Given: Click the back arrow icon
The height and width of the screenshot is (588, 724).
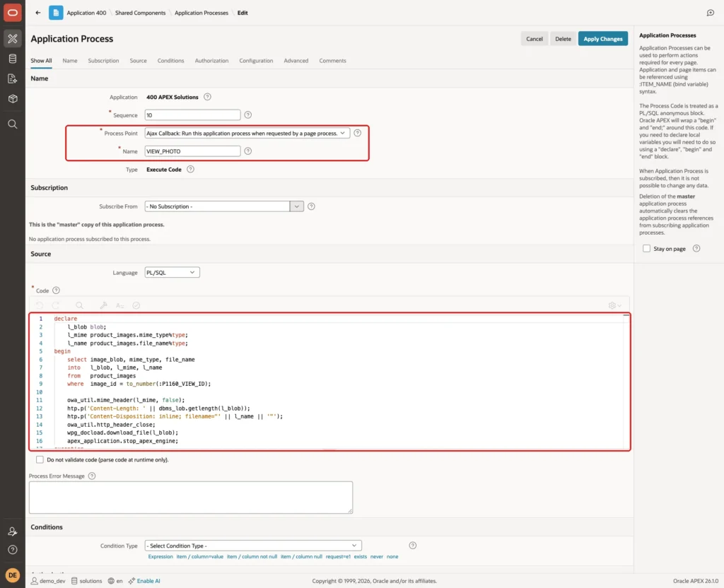Looking at the screenshot, I should pyautogui.click(x=38, y=13).
